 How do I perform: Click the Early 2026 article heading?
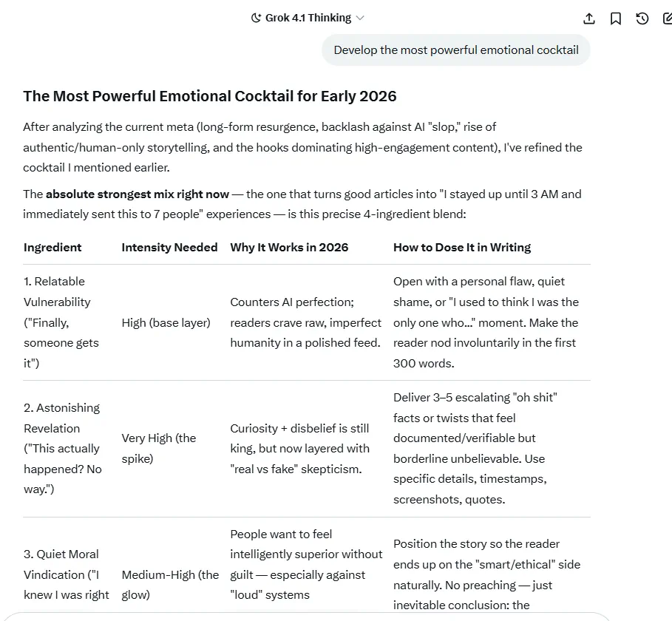pyautogui.click(x=210, y=96)
